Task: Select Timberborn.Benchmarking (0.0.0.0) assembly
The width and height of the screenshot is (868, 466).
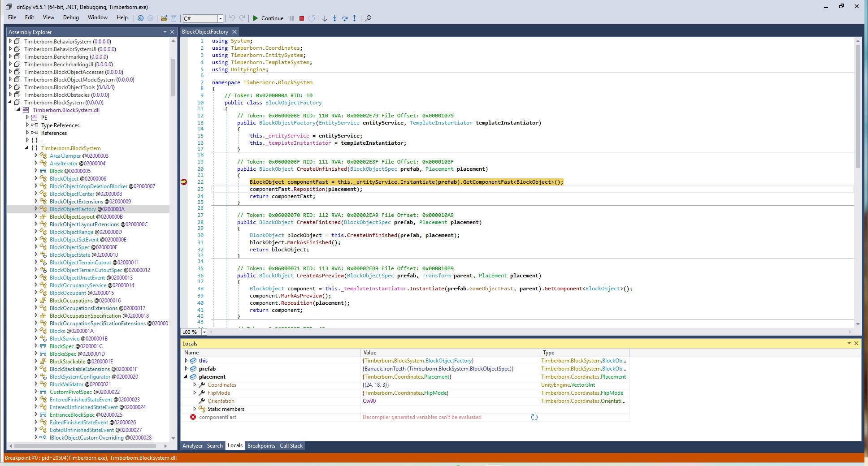Action: pos(66,57)
